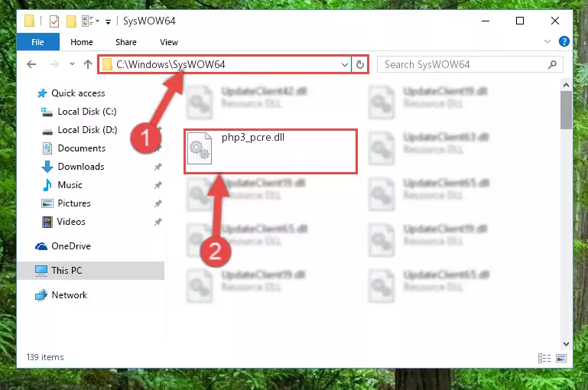The image size is (588, 390).
Task: Open the recent locations dropdown
Action: (72, 64)
